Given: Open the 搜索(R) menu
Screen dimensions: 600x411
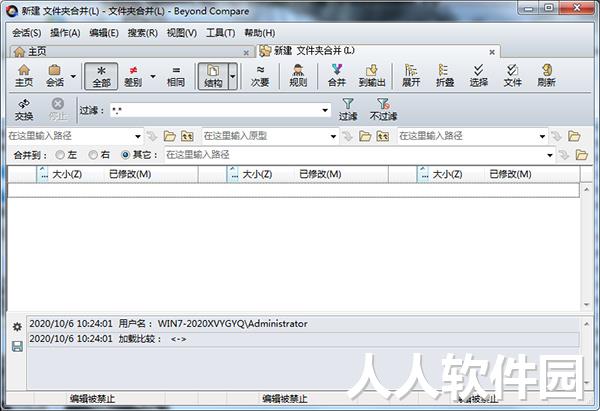Looking at the screenshot, I should 142,33.
